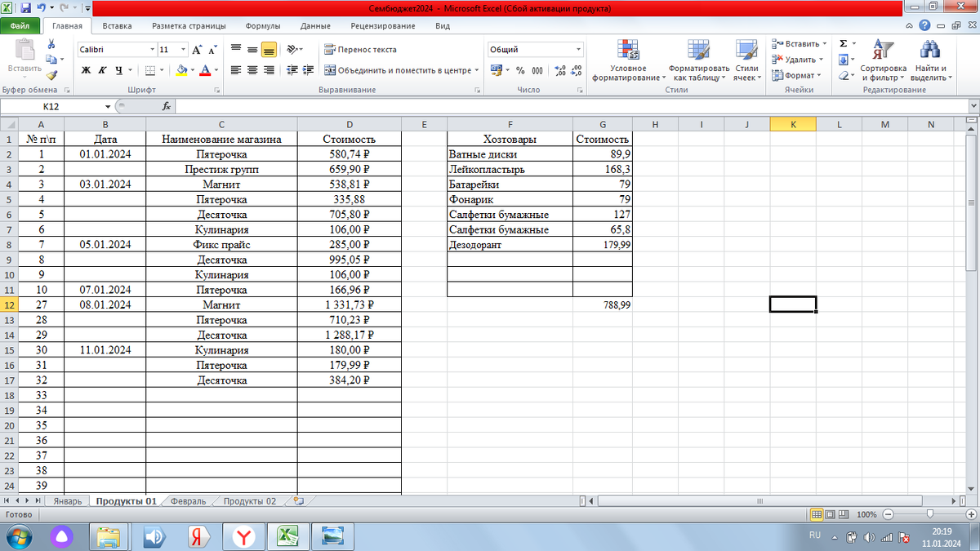Click Удалить cells button

click(x=799, y=60)
